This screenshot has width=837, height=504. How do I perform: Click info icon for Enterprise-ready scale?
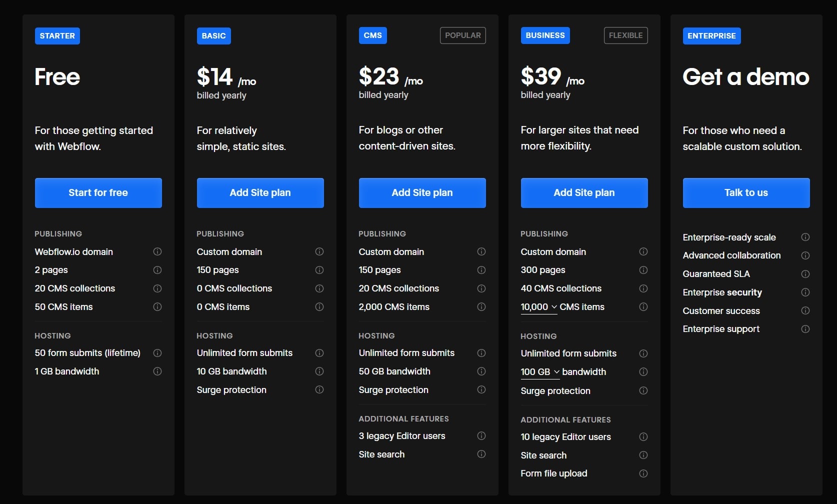click(805, 237)
